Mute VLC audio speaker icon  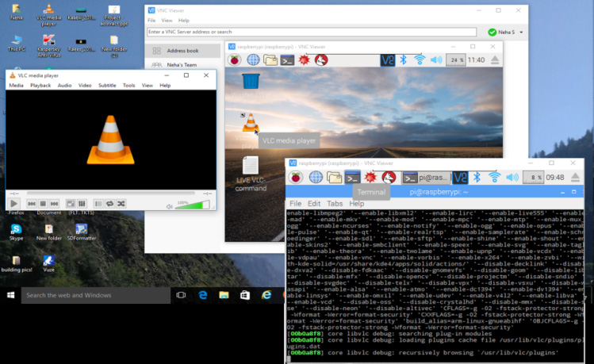coord(170,206)
